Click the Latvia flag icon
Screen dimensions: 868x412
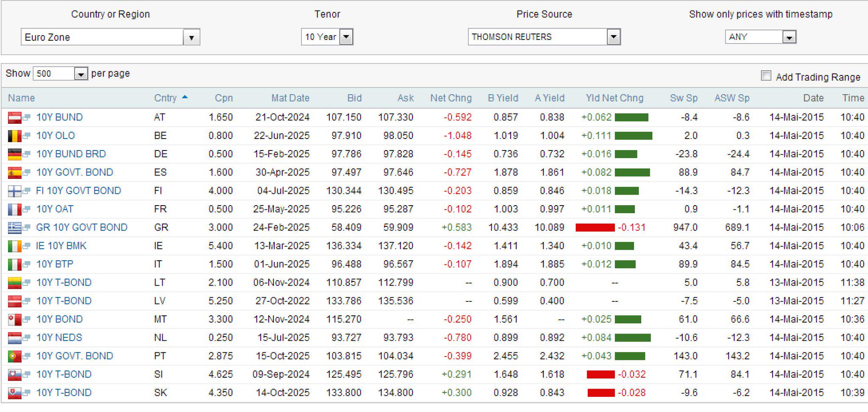point(14,301)
